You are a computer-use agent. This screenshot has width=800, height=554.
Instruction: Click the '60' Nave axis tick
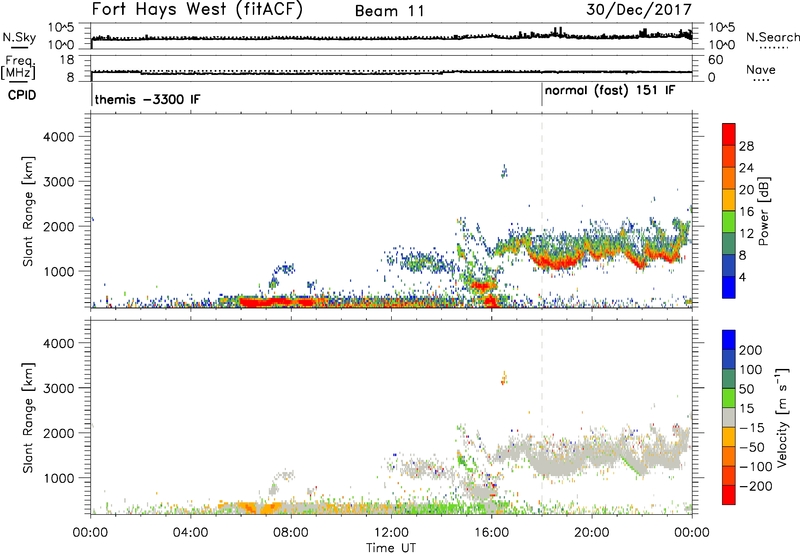pyautogui.click(x=716, y=60)
